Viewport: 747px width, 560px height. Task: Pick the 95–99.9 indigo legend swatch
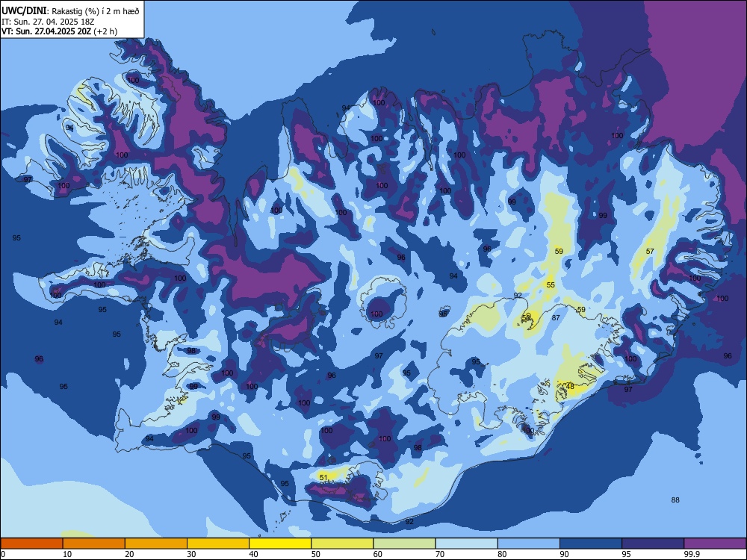[653, 544]
